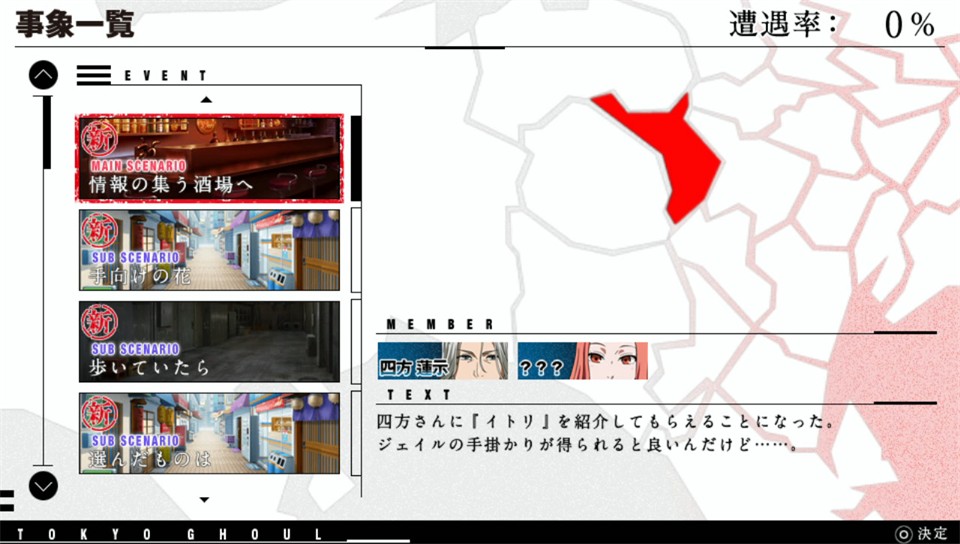Click the three-line EVENT list icon

94,75
